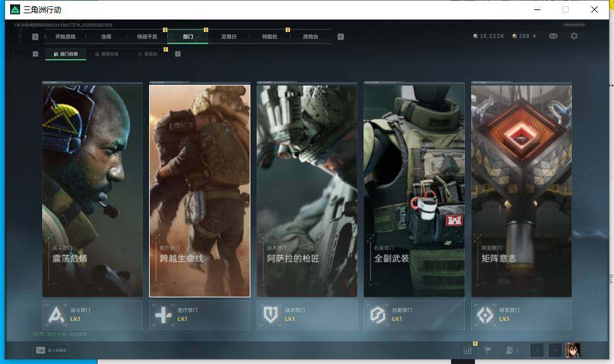Switch to the 仓库 tab
The image size is (614, 364).
point(106,37)
